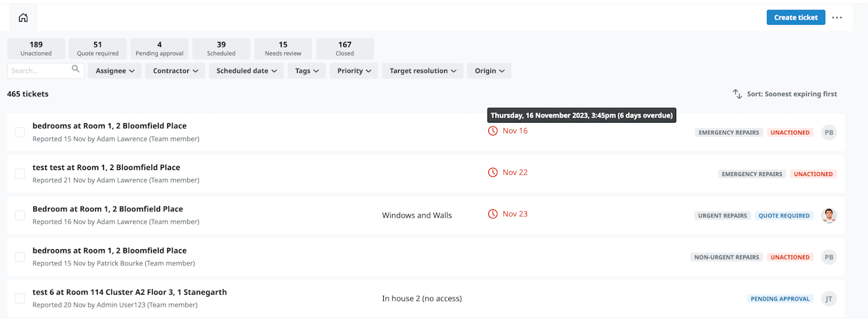Focus the ticket search input field

click(39, 70)
